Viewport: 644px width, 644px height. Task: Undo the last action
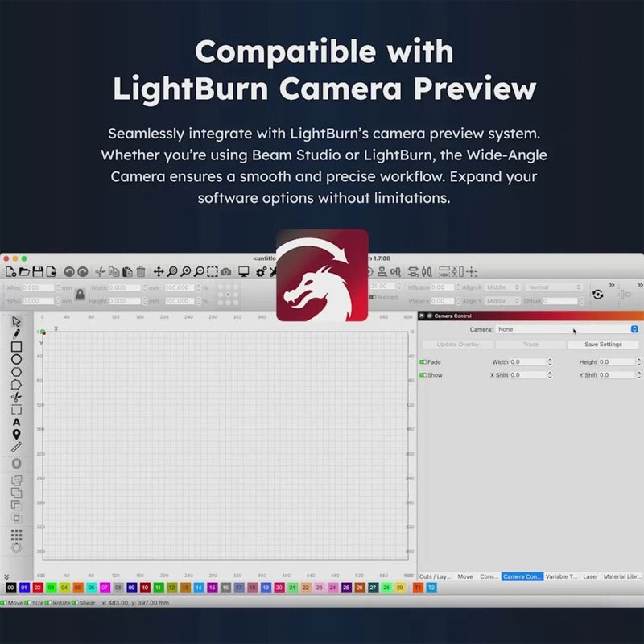(x=69, y=271)
